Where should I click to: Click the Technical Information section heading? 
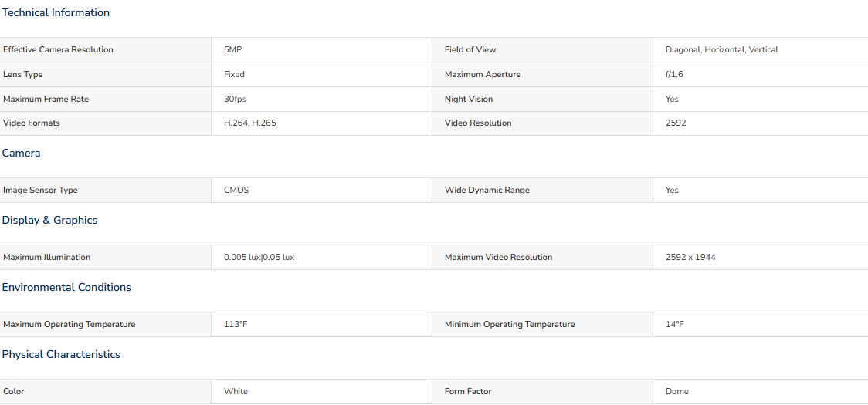pyautogui.click(x=56, y=12)
